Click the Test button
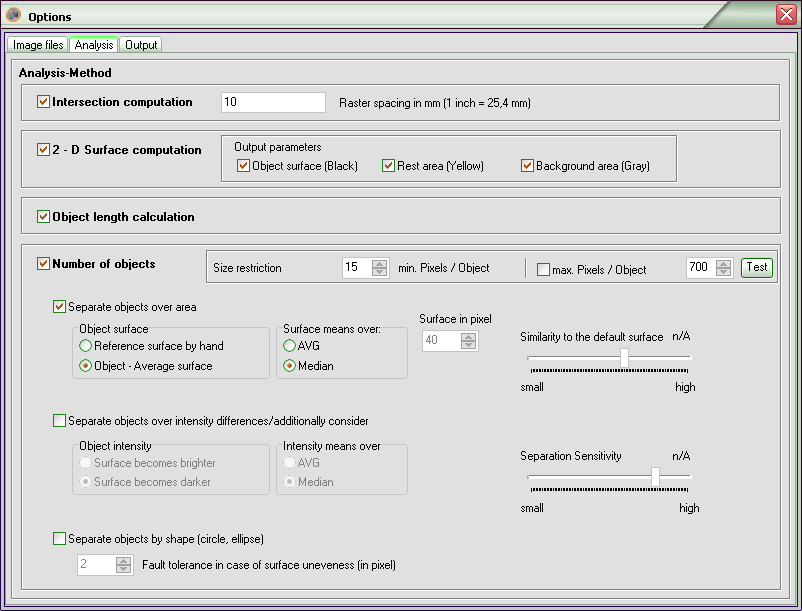The image size is (802, 611). click(x=756, y=267)
